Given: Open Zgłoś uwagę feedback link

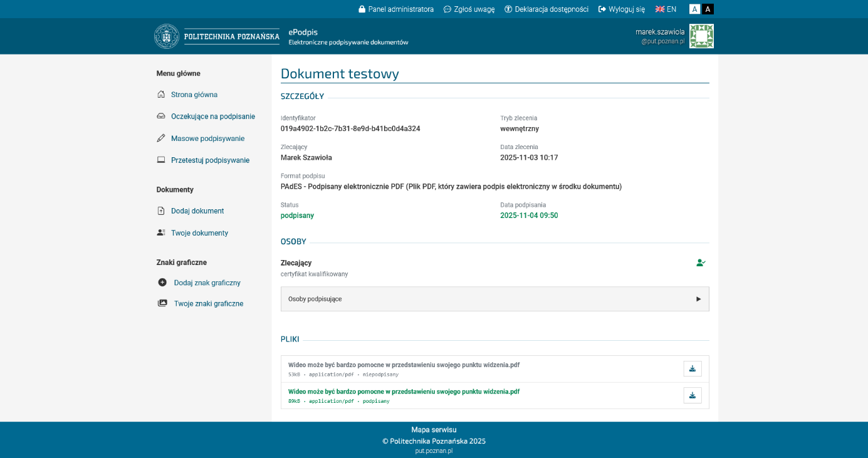Looking at the screenshot, I should coord(469,9).
